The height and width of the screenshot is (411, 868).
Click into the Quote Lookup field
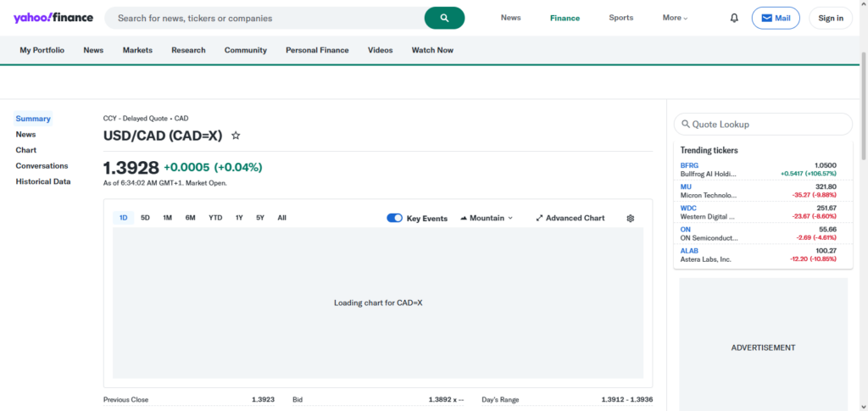[x=767, y=125]
